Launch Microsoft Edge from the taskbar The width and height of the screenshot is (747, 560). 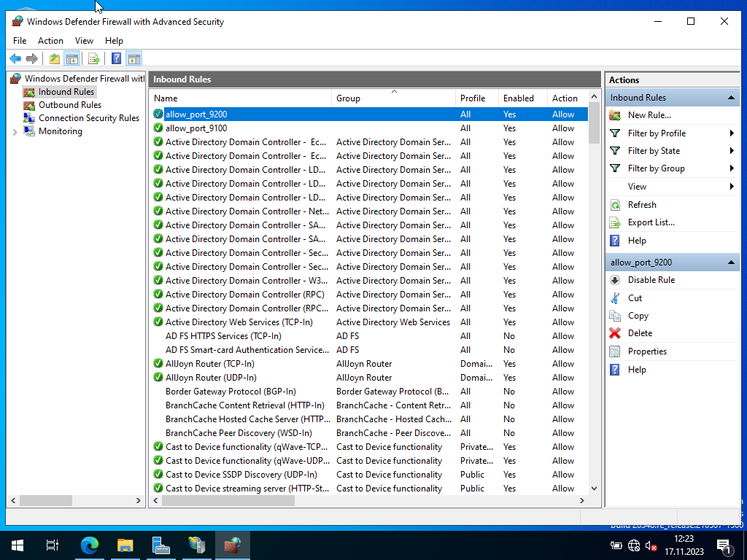pos(89,545)
